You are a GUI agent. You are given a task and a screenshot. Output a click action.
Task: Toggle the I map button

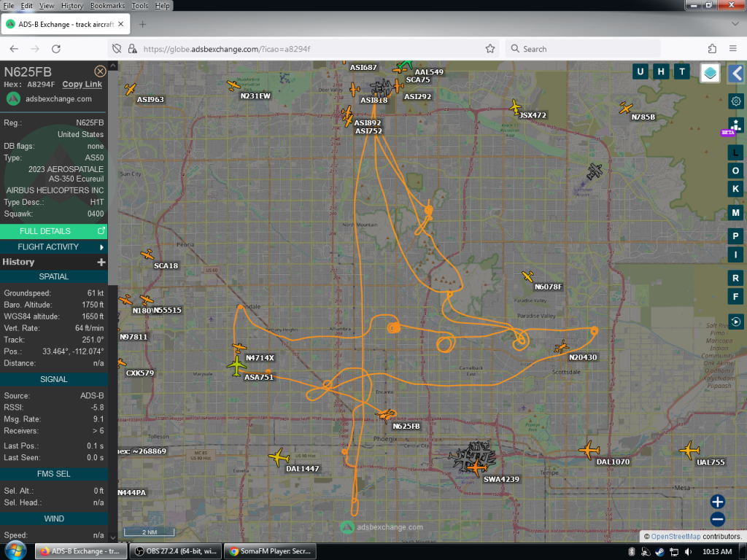pos(735,254)
